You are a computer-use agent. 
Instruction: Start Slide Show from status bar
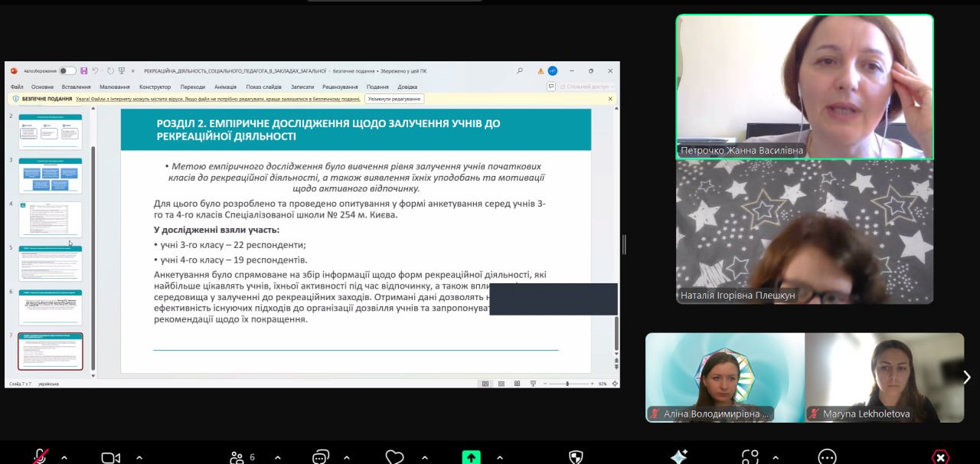[533, 384]
